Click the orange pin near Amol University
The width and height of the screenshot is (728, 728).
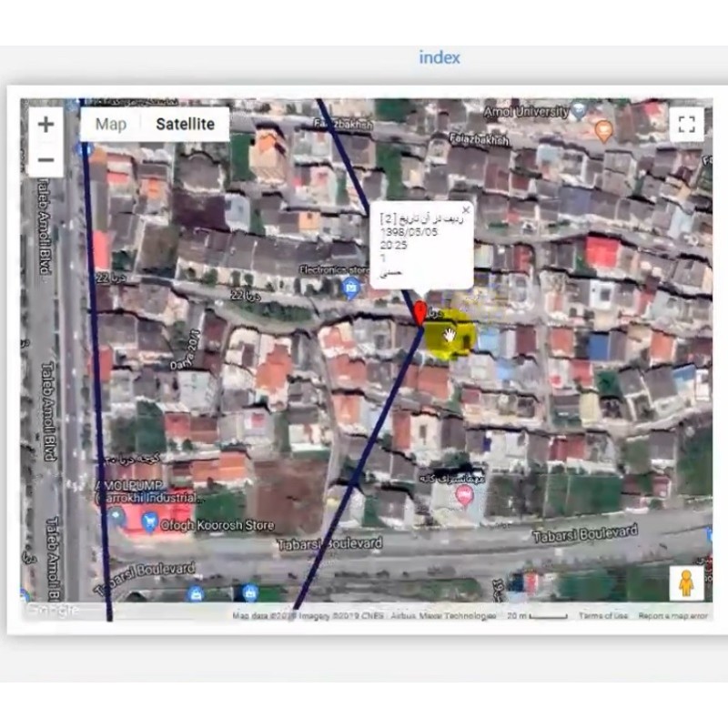click(x=602, y=132)
